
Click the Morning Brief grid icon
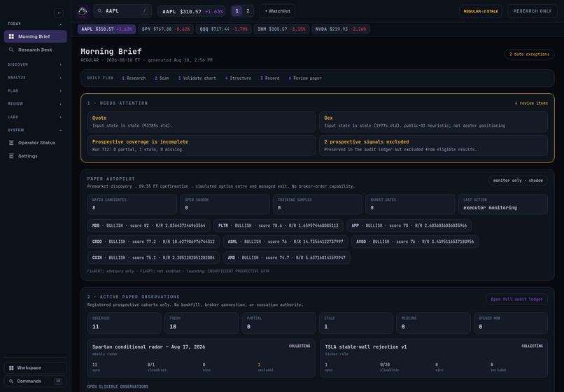pos(11,36)
